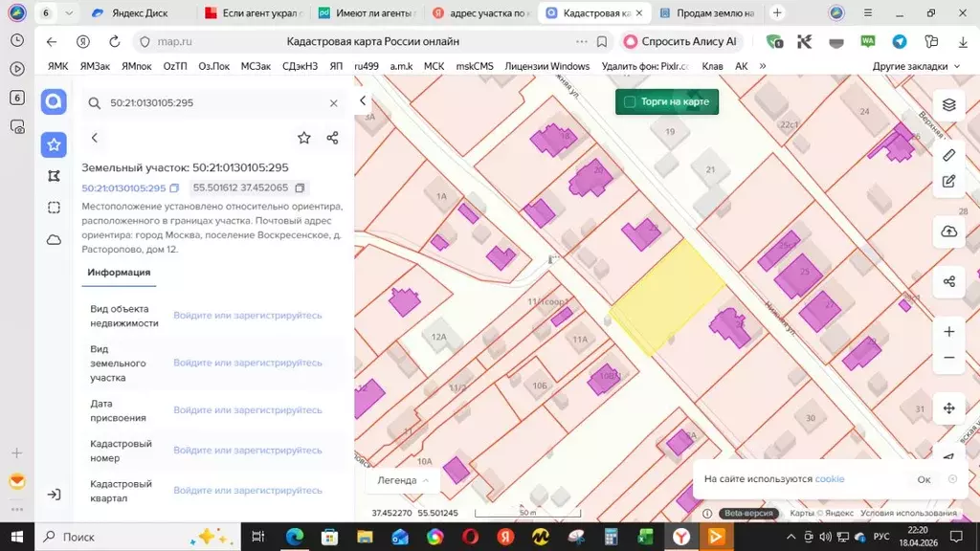The width and height of the screenshot is (980, 551).
Task: Open the ЯМК bookmark
Action: [x=58, y=66]
